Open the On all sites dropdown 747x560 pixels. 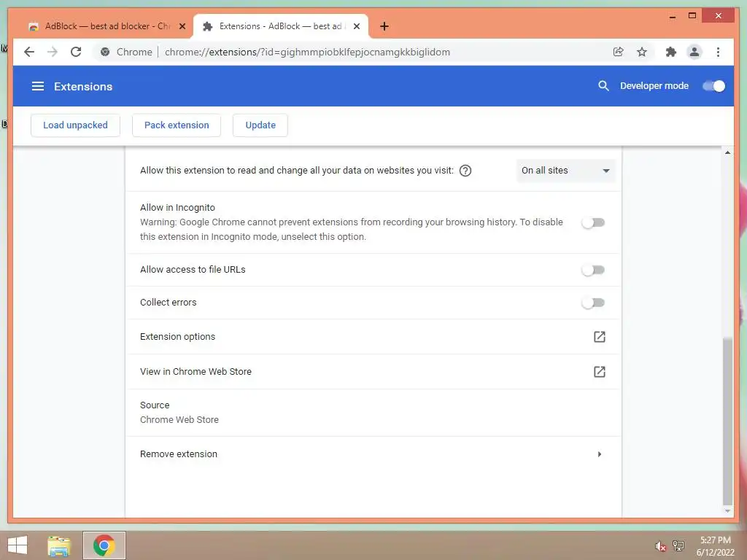pos(565,171)
